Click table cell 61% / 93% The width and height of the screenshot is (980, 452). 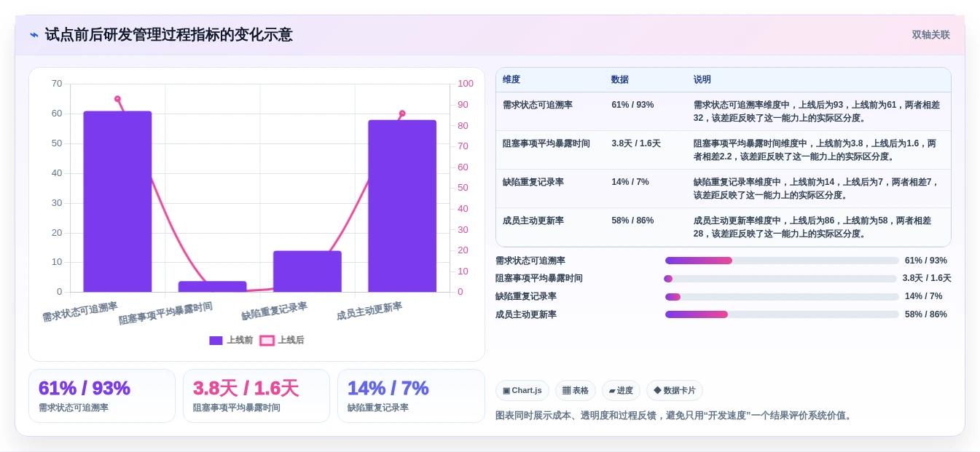coord(632,105)
